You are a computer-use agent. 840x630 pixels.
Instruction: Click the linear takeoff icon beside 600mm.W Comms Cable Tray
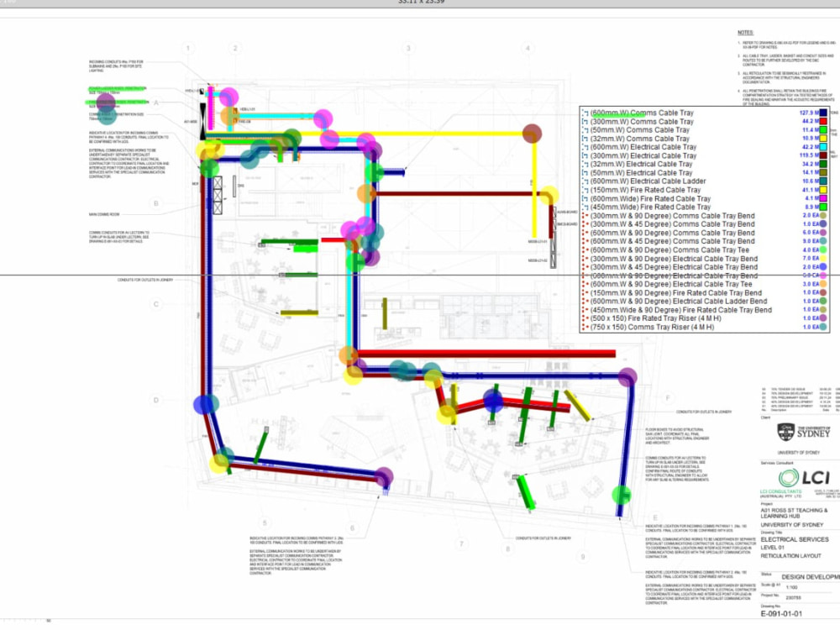coord(585,113)
